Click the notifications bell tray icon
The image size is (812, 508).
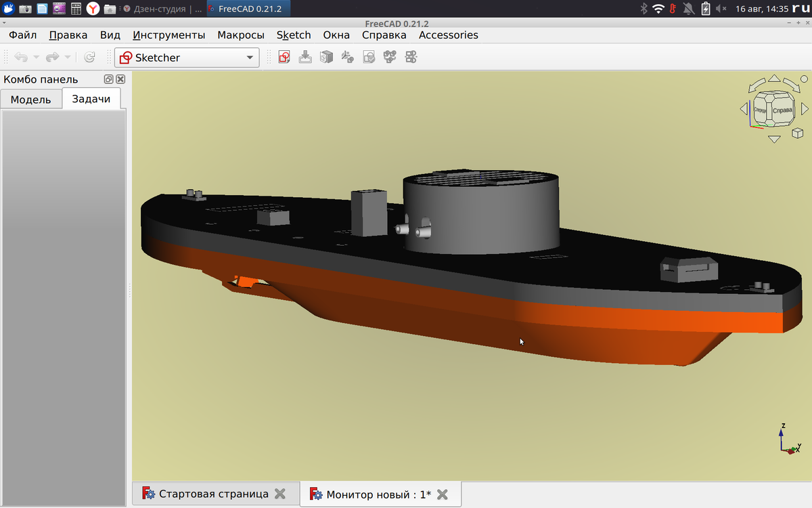pyautogui.click(x=689, y=9)
